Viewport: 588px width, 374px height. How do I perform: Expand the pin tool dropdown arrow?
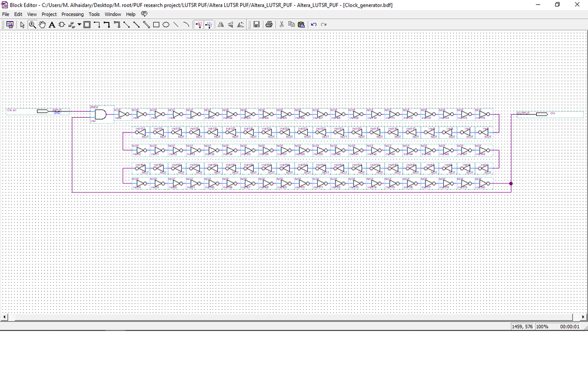click(79, 25)
